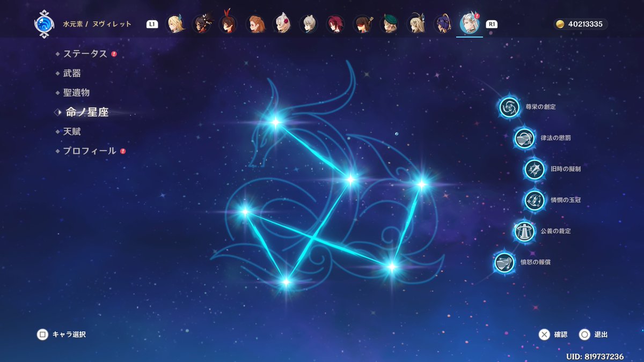Select the silver-haired portrait with red rose
The image size is (644, 362).
click(x=282, y=24)
